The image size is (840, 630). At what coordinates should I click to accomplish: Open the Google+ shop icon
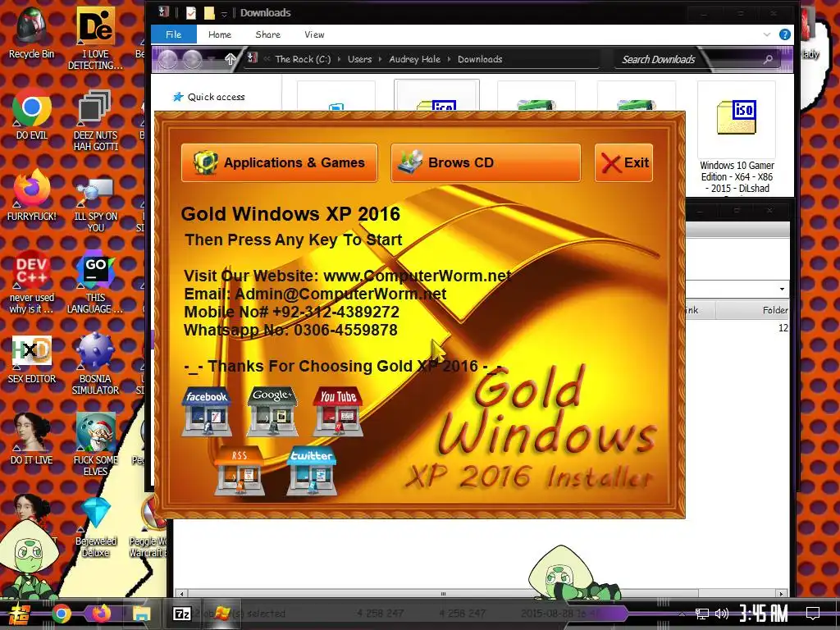point(272,412)
